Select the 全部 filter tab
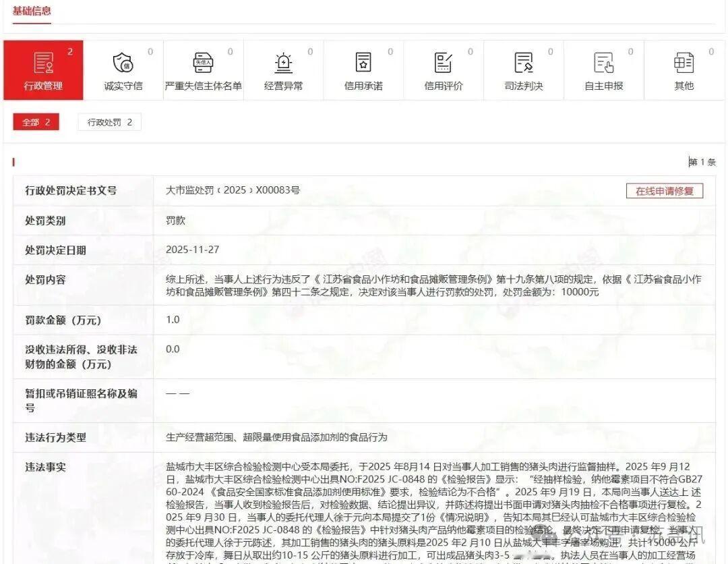Image resolution: width=728 pixels, height=564 pixels. pos(36,122)
